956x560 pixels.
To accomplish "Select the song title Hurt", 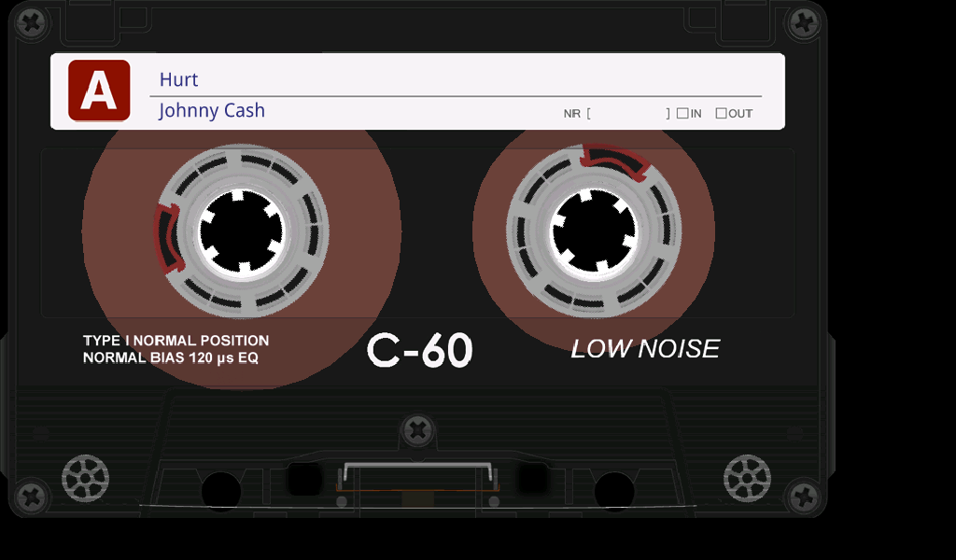I will (178, 80).
